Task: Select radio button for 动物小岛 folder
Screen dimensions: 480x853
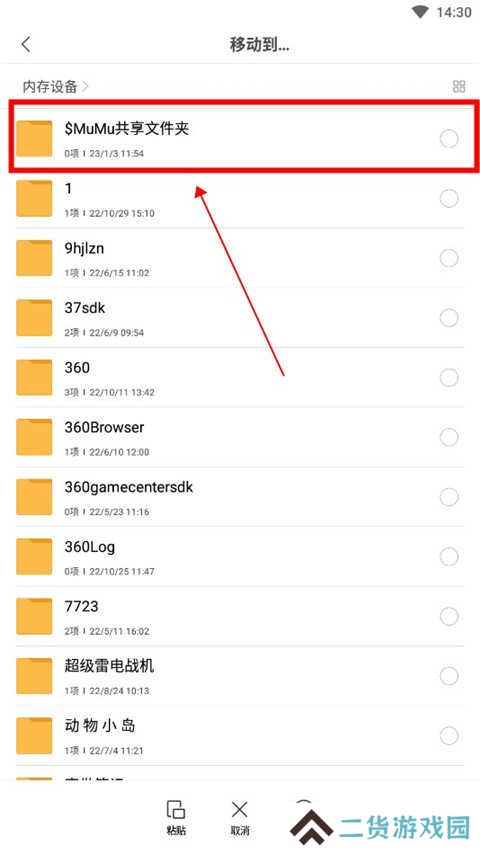Action: tap(449, 735)
